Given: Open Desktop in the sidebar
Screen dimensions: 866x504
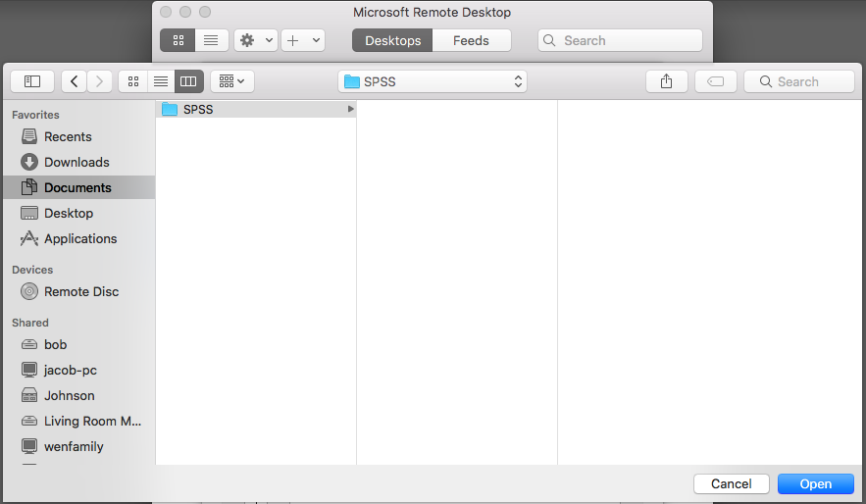Looking at the screenshot, I should pyautogui.click(x=69, y=213).
